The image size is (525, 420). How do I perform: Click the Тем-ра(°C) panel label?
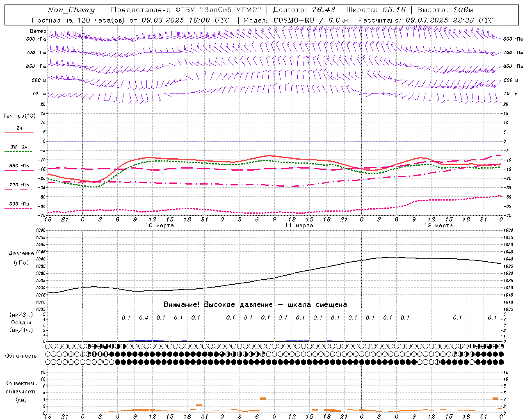pyautogui.click(x=19, y=116)
